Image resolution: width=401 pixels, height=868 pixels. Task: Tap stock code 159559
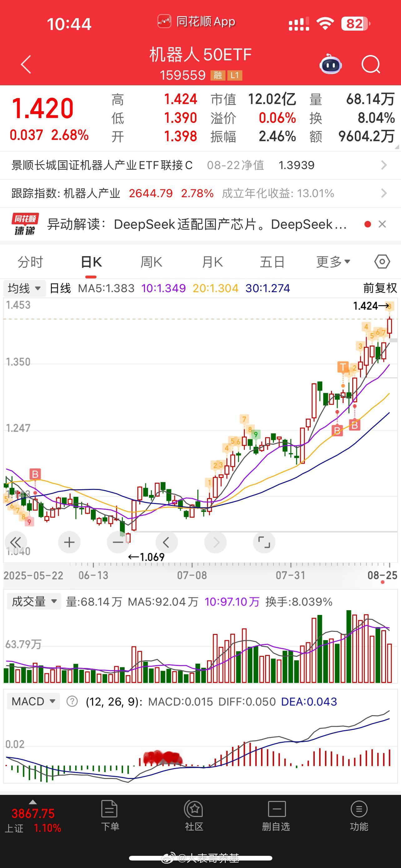[182, 75]
